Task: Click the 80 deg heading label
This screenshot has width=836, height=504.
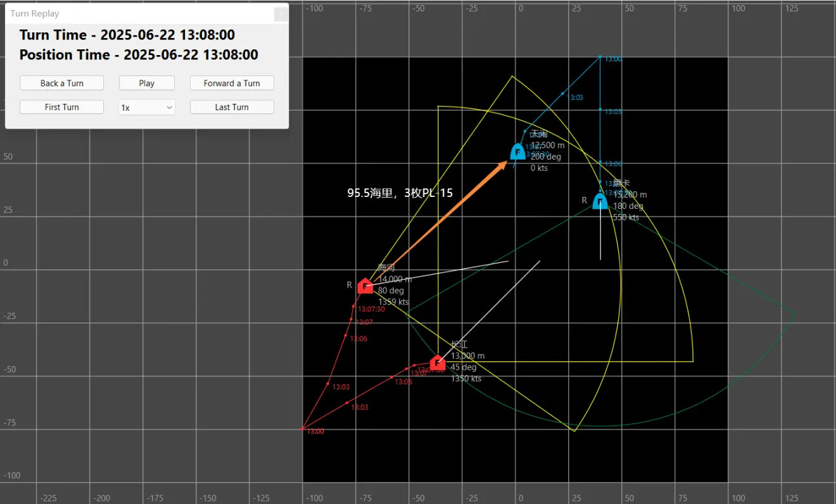Action: coord(391,291)
